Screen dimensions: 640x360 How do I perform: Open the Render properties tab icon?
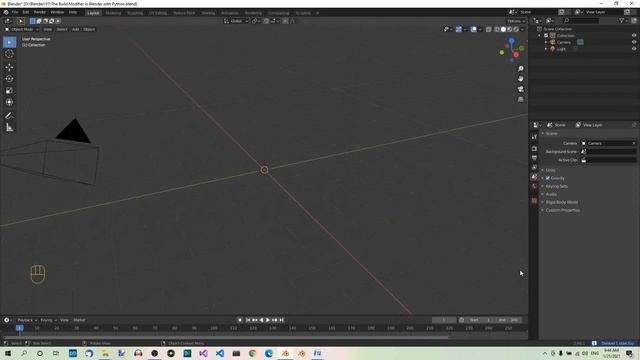pyautogui.click(x=534, y=149)
